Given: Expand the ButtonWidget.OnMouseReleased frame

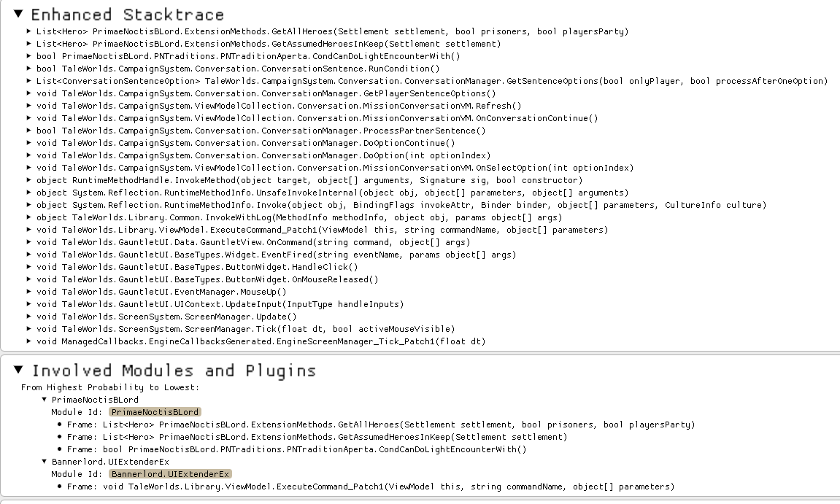Looking at the screenshot, I should tap(29, 279).
